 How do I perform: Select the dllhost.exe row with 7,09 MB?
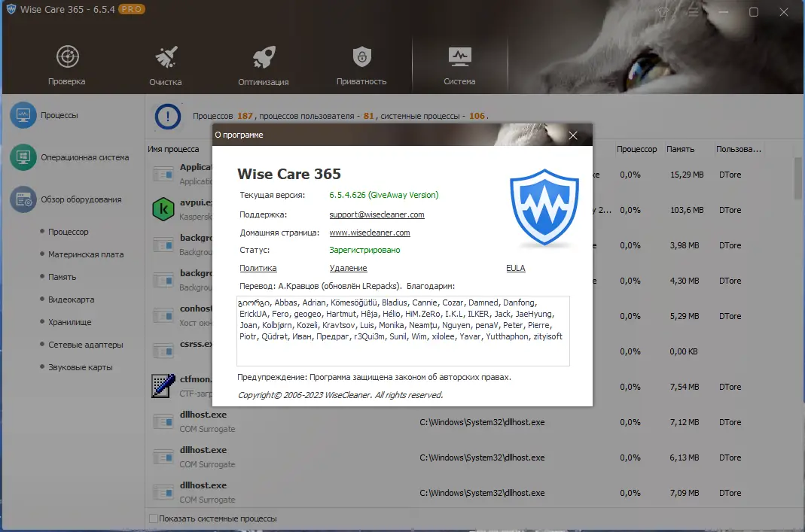tap(470, 493)
